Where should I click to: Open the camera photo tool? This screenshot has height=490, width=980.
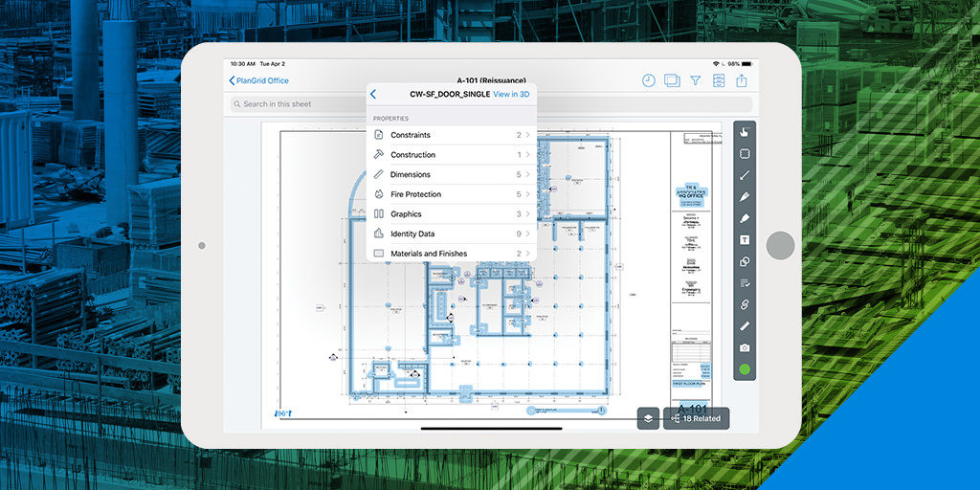pos(745,348)
